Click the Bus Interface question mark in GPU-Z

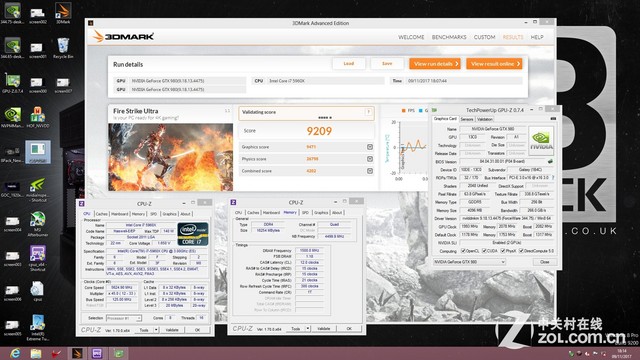[x=553, y=178]
